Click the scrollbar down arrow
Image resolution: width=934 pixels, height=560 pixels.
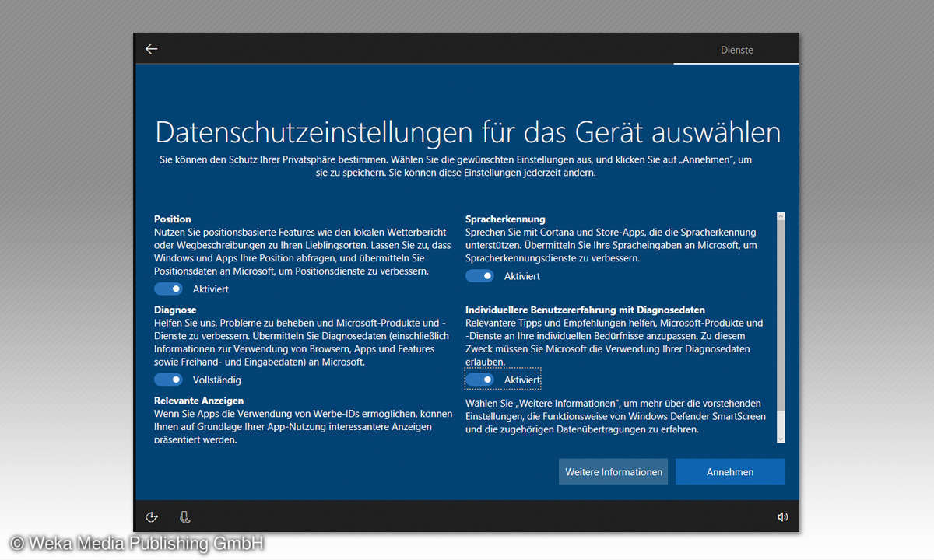781,439
